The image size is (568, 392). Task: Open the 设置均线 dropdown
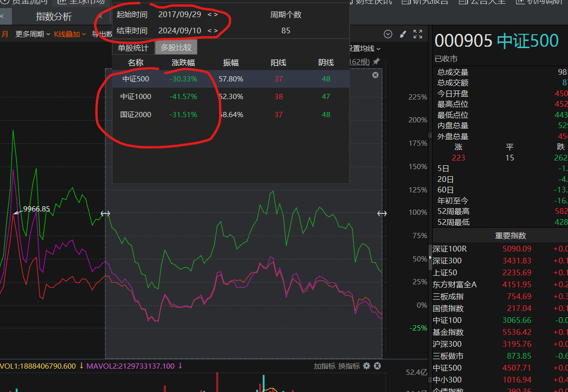point(365,48)
